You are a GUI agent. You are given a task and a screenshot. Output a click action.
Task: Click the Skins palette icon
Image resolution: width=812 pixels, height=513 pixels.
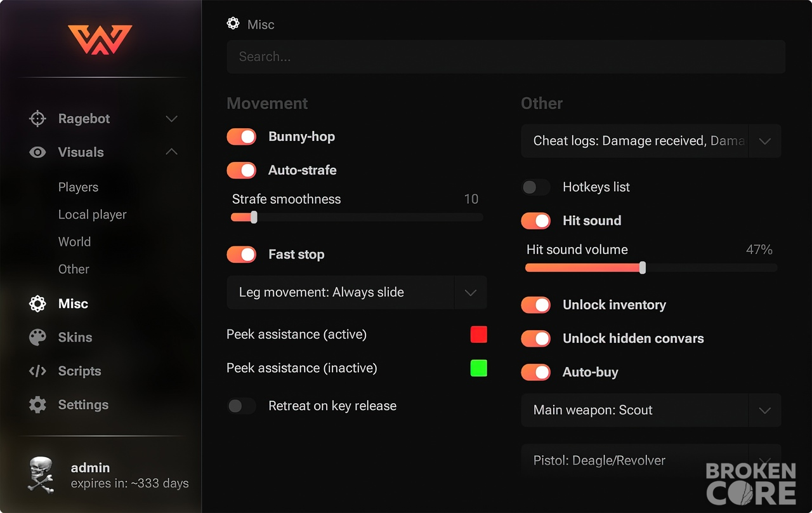point(37,337)
